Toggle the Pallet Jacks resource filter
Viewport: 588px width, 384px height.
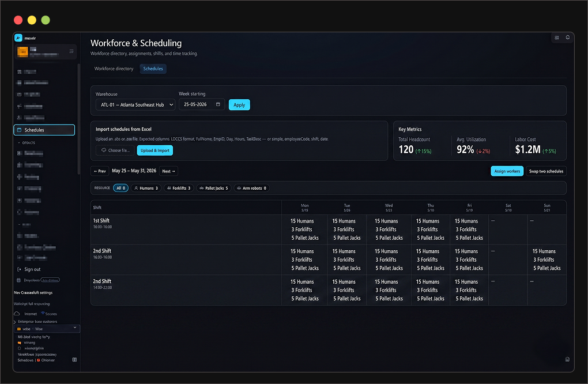pyautogui.click(x=214, y=188)
